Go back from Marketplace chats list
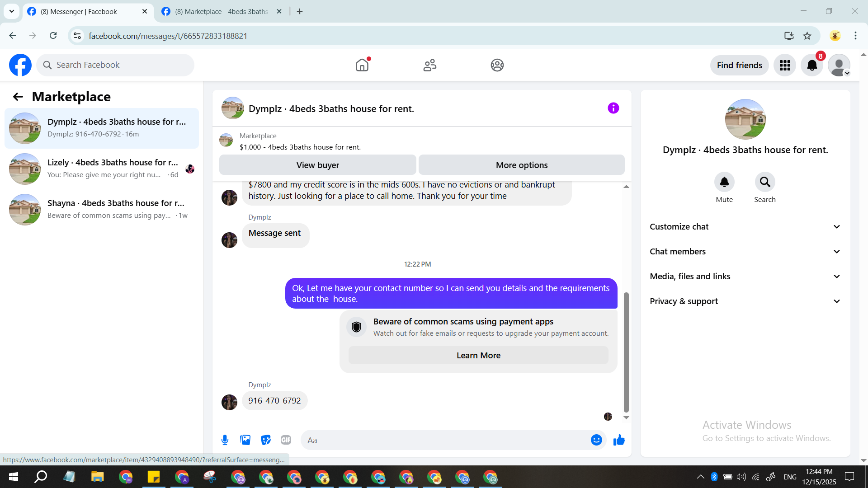Screen dimensions: 868x488 18,97
